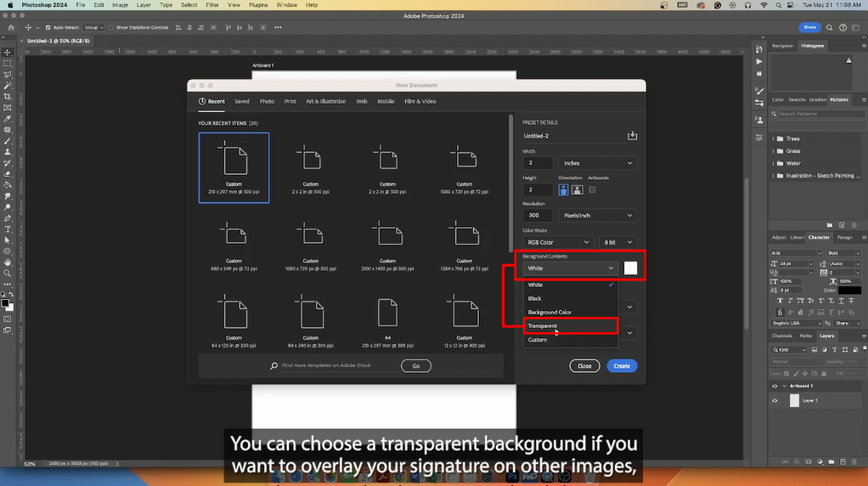The image size is (868, 486).
Task: Hide the Artboard 1 layer group
Action: tap(775, 387)
